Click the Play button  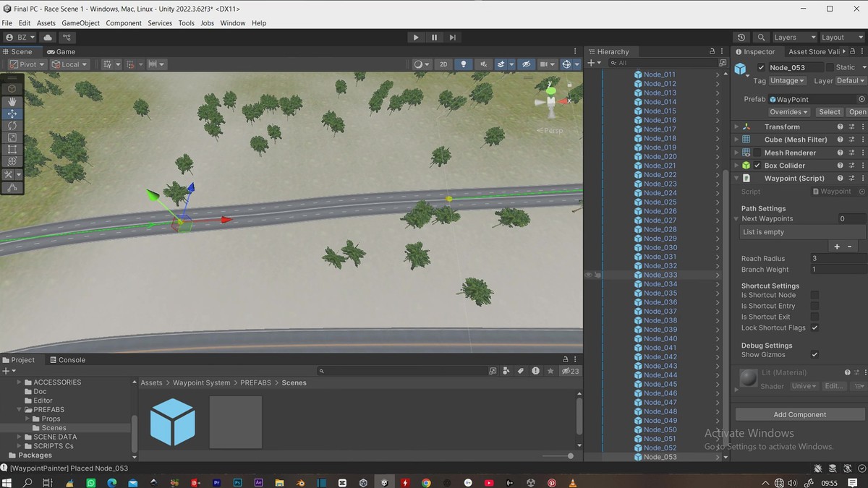415,38
